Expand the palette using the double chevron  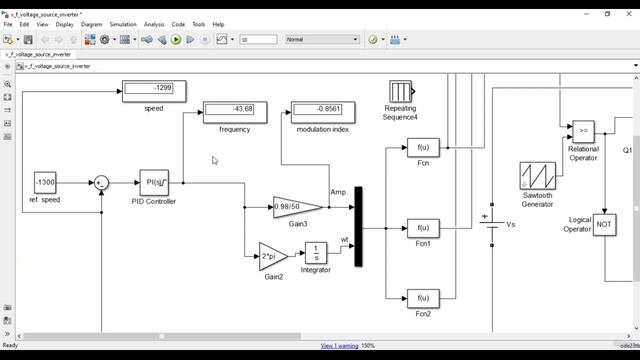pyautogui.click(x=7, y=334)
